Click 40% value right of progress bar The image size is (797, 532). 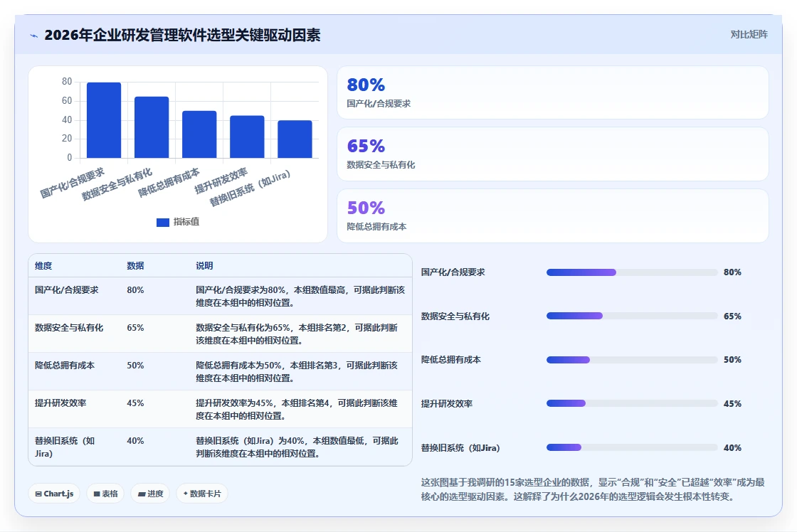(732, 447)
